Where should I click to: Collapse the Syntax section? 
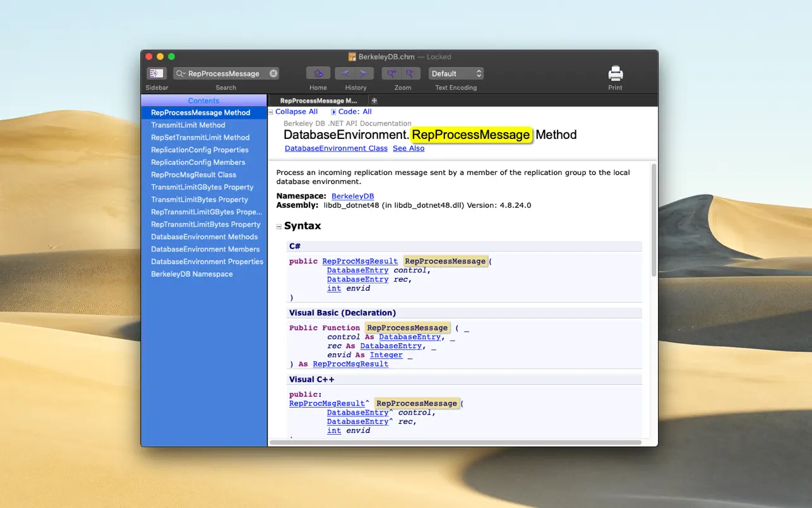pyautogui.click(x=279, y=226)
